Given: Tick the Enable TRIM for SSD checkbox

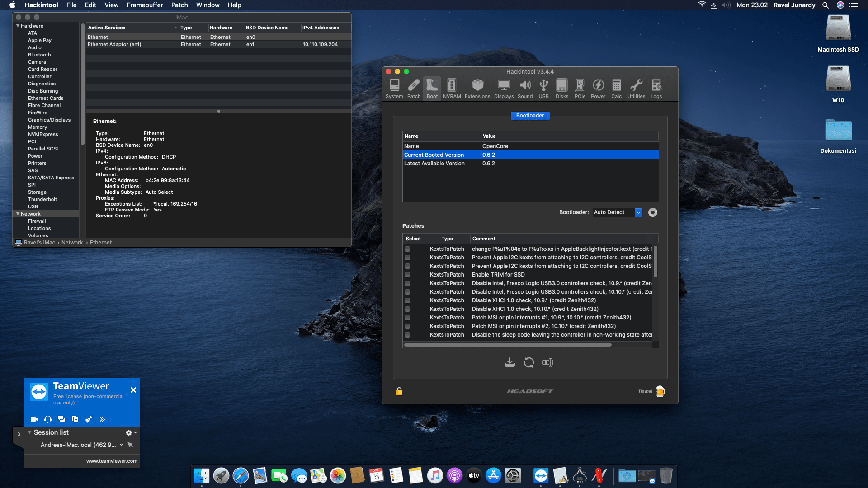Looking at the screenshot, I should [407, 275].
